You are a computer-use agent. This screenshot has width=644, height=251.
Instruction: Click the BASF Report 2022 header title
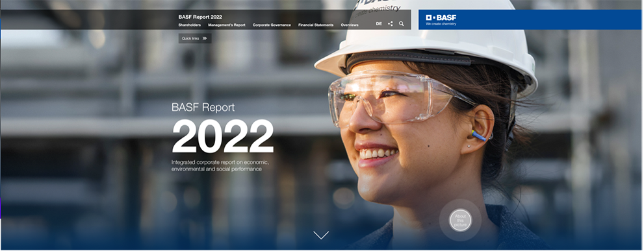pos(200,17)
